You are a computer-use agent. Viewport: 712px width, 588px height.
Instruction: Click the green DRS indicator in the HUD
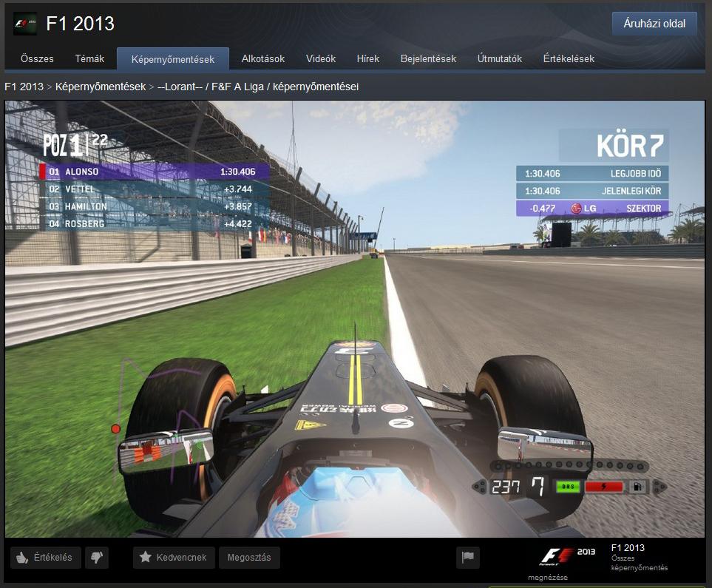[568, 487]
